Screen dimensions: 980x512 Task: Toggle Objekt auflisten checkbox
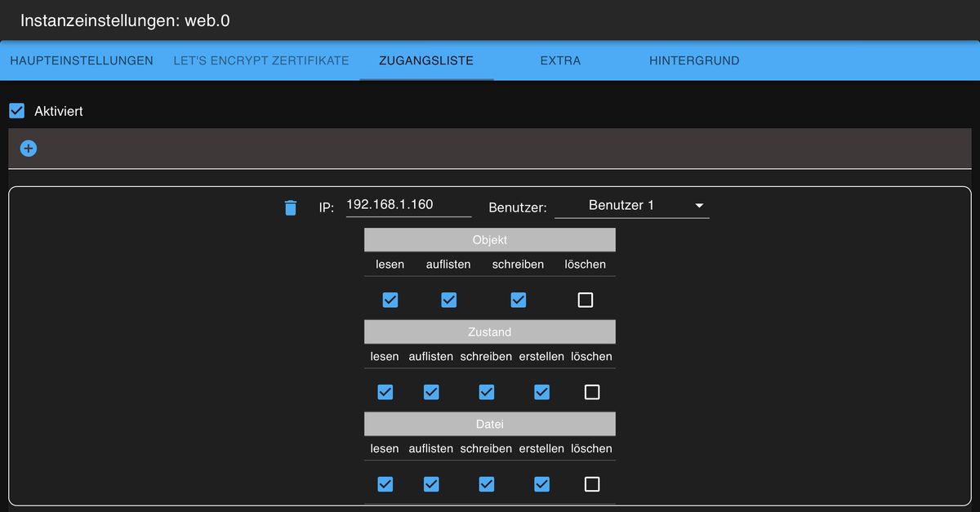[448, 300]
